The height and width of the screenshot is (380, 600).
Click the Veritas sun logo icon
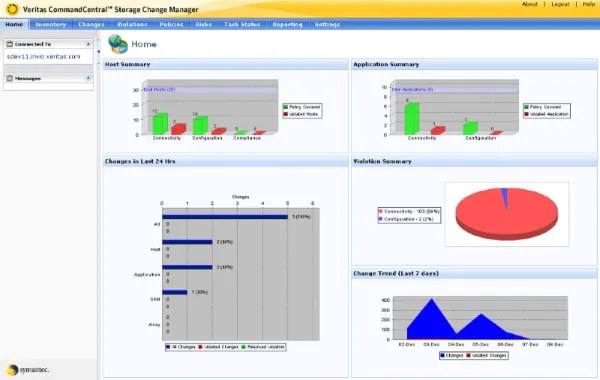point(12,9)
